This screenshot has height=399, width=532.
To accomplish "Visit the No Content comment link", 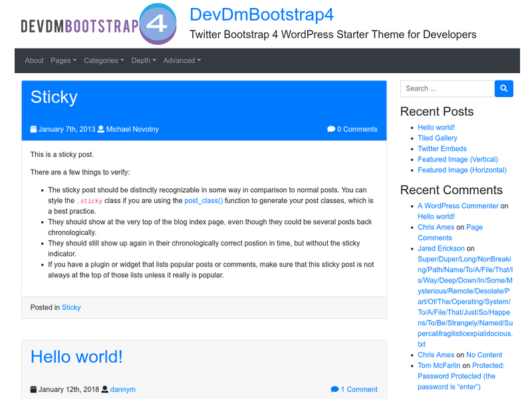I will point(484,354).
